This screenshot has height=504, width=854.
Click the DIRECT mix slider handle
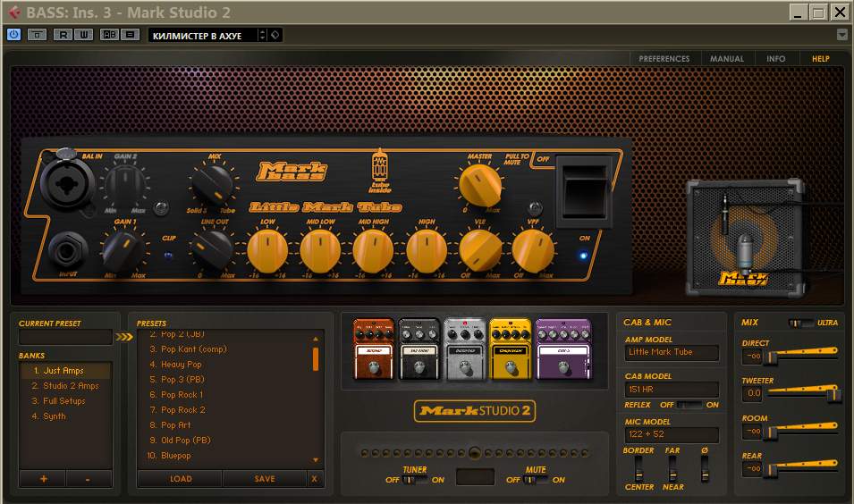tap(770, 357)
